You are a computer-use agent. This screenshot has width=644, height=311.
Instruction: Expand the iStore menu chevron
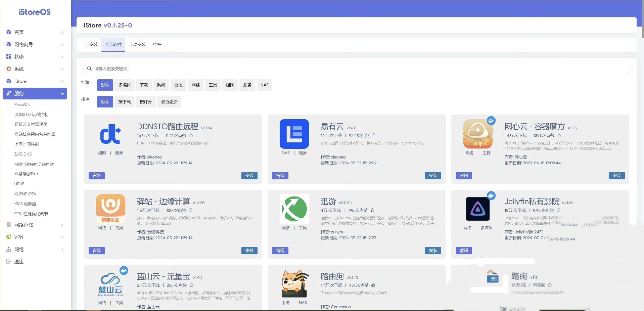(62, 81)
